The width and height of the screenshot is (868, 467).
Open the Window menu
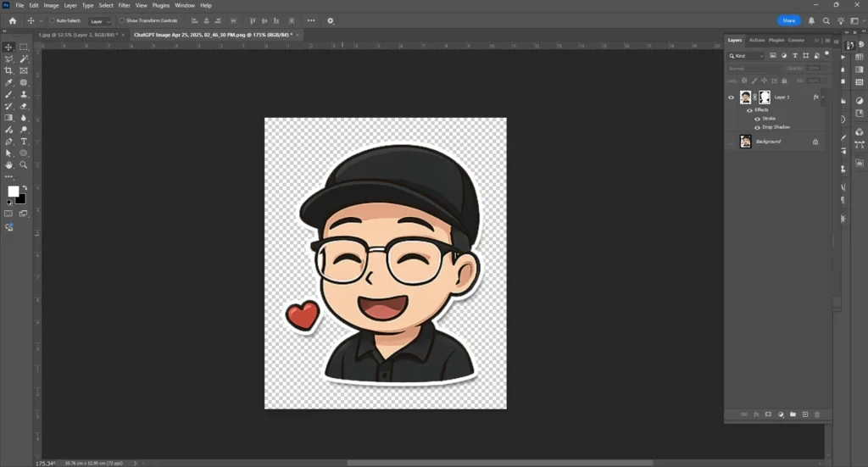[x=184, y=5]
